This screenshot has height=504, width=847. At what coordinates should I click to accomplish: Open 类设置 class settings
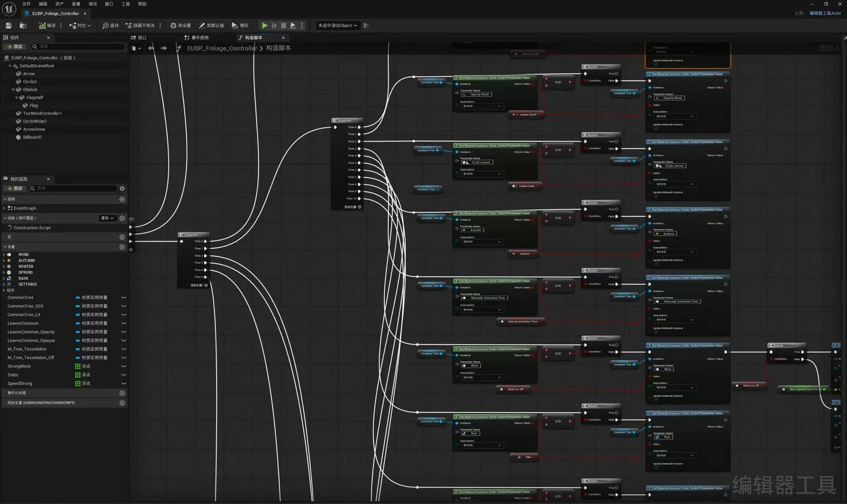181,25
